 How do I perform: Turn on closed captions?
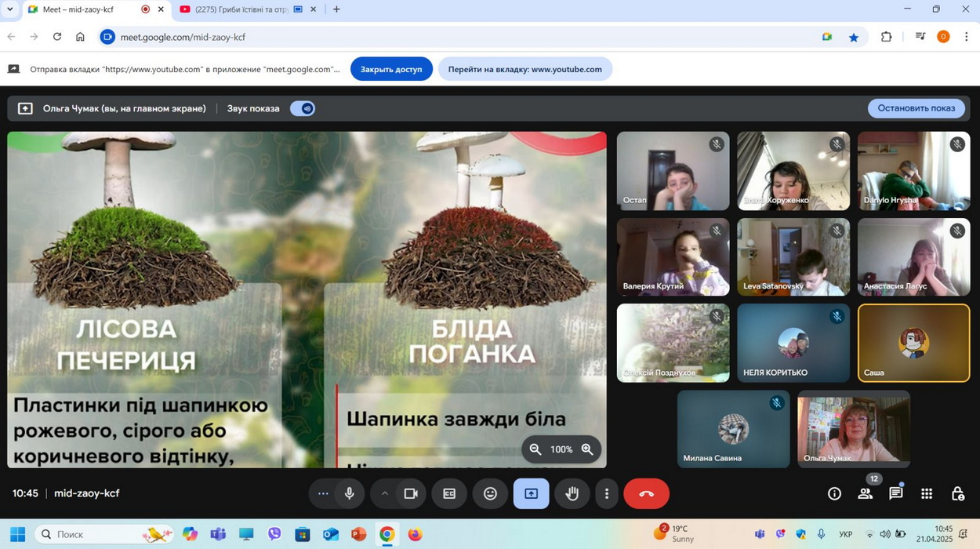point(449,493)
